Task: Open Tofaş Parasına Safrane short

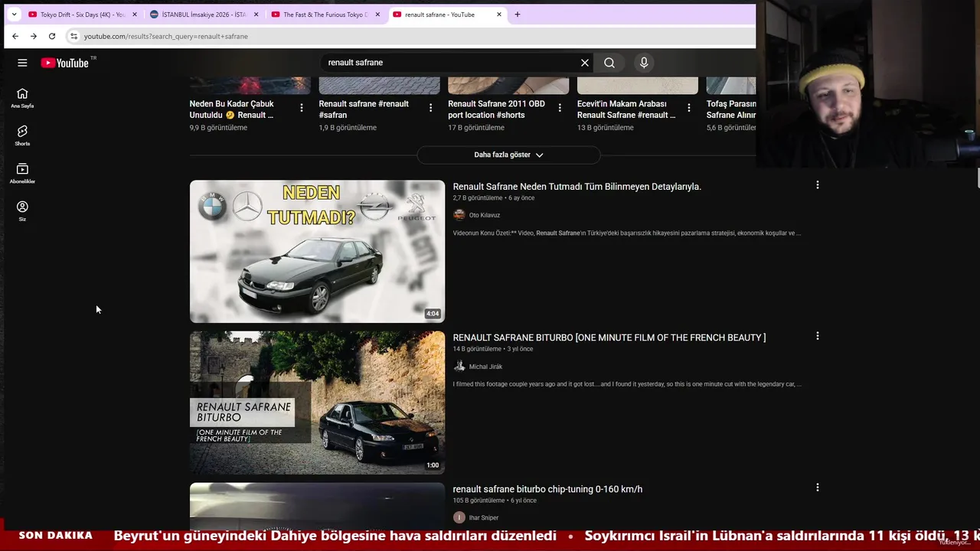Action: [731, 109]
